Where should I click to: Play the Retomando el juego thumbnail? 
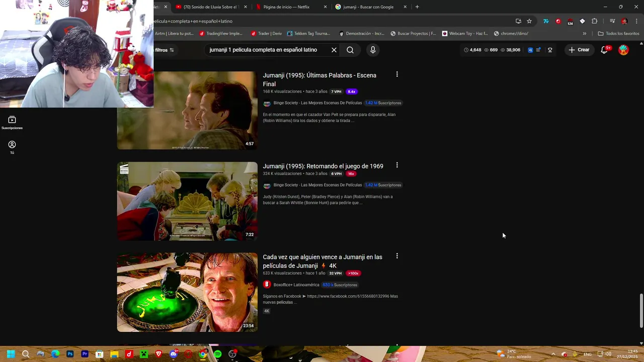point(187,201)
